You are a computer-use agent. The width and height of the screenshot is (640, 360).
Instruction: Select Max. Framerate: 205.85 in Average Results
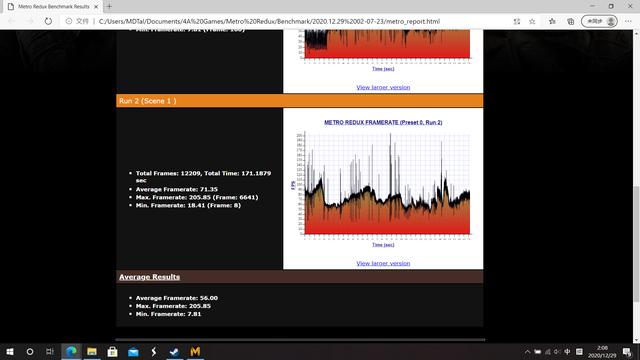[x=173, y=306]
